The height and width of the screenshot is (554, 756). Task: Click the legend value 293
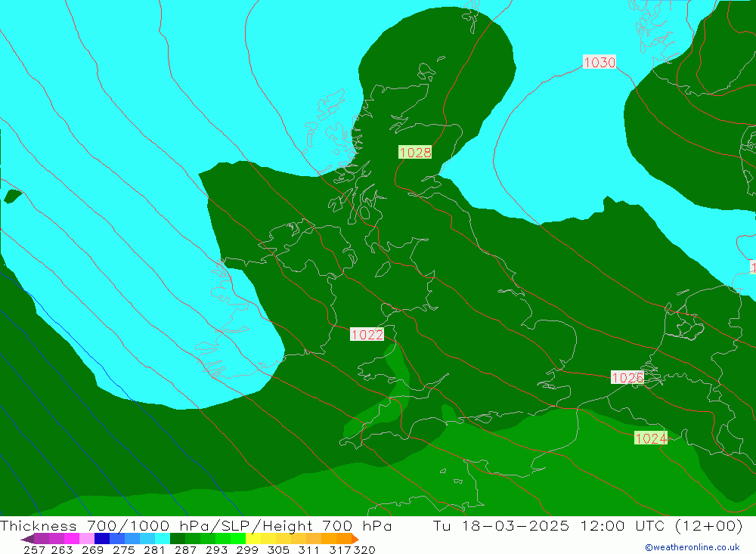pyautogui.click(x=216, y=549)
